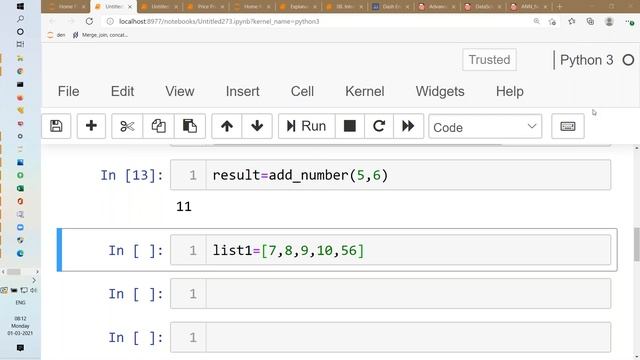
Task: Click the last empty code cell
Action: [x=408, y=338]
